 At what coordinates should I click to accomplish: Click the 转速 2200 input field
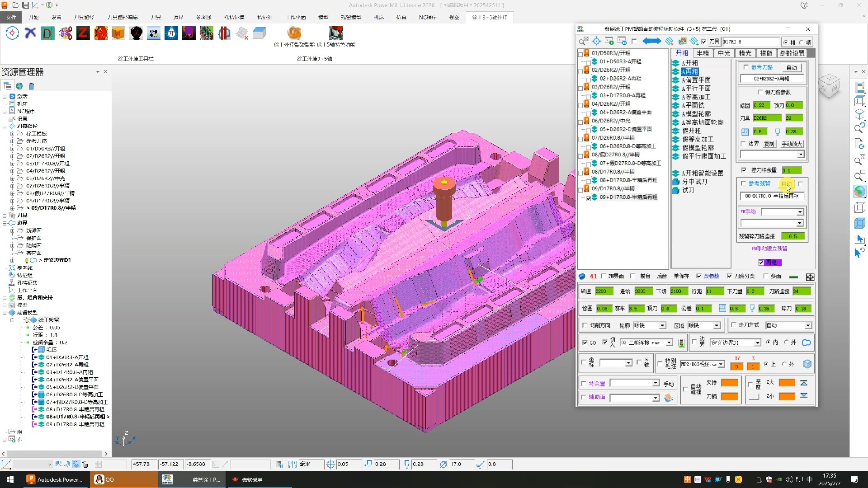tap(604, 291)
